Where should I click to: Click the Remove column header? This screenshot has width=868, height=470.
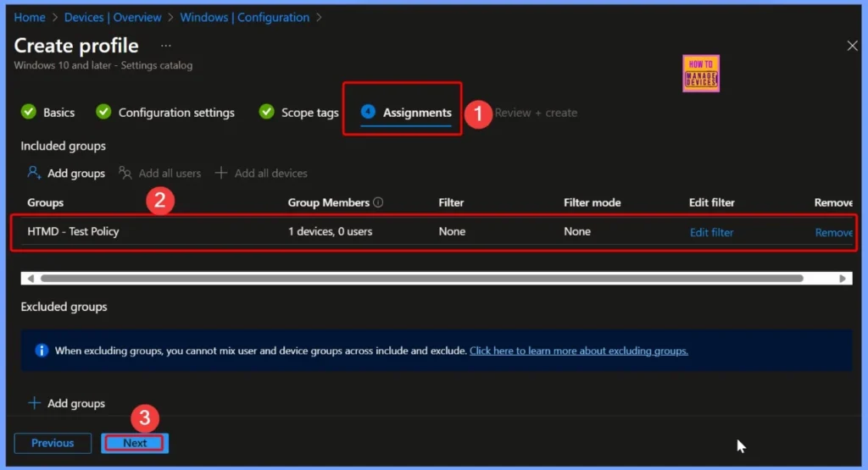tap(833, 202)
